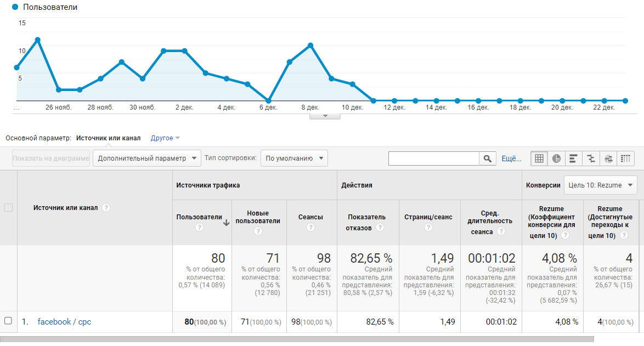Toggle the select-all checkbox in table header
This screenshot has height=346, width=644.
point(8,207)
